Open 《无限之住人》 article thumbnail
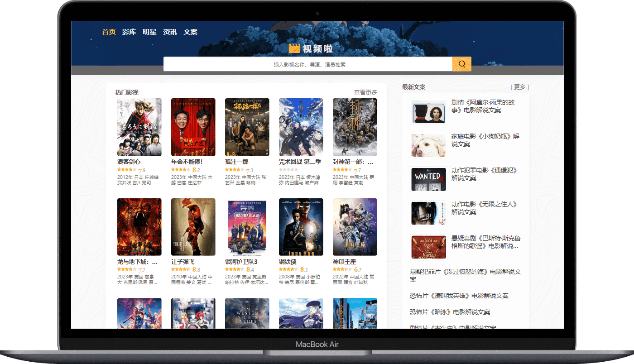Image resolution: width=634 pixels, height=364 pixels. pyautogui.click(x=428, y=213)
